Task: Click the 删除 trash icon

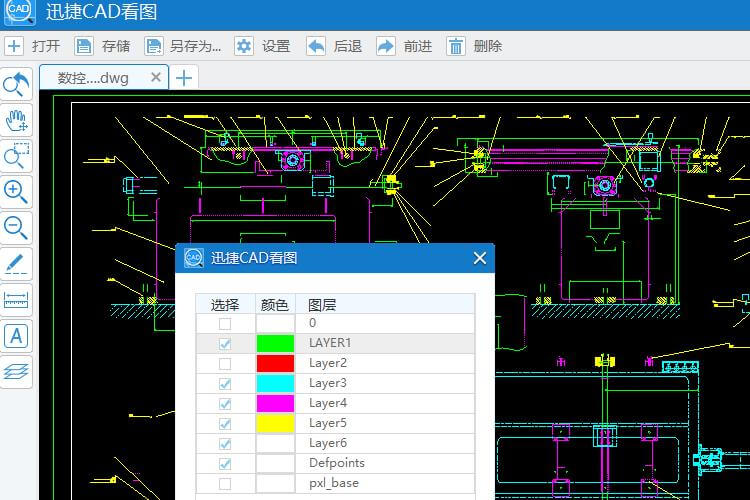Action: [456, 46]
